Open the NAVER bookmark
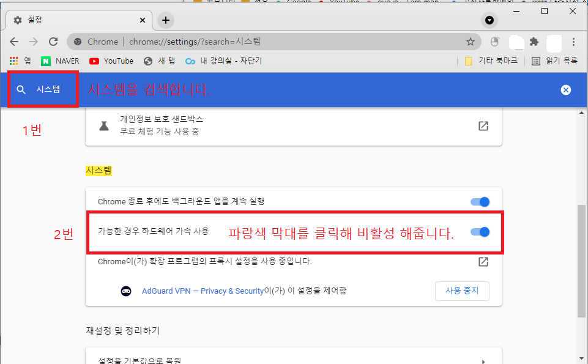The height and width of the screenshot is (364, 588). click(60, 61)
